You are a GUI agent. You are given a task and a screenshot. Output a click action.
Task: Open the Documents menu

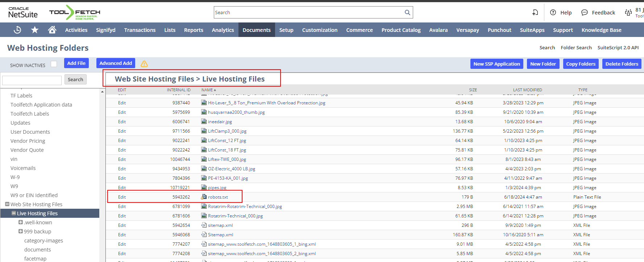(x=257, y=30)
